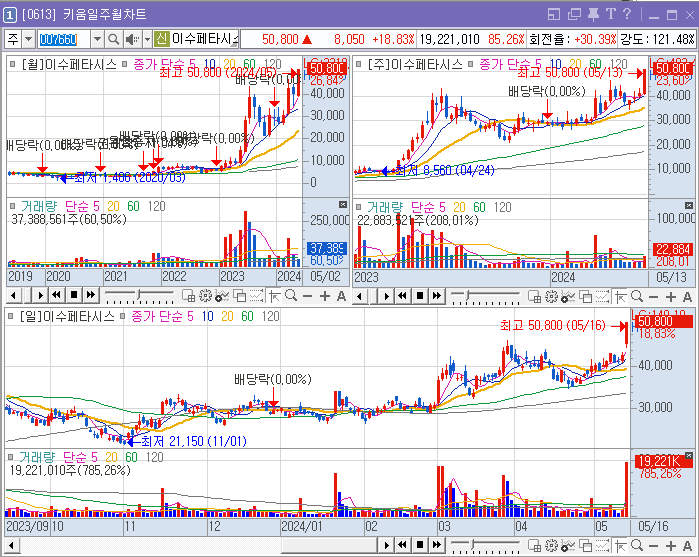699x557 pixels.
Task: Close the monthly volume pane with its X
Action: coord(342,204)
